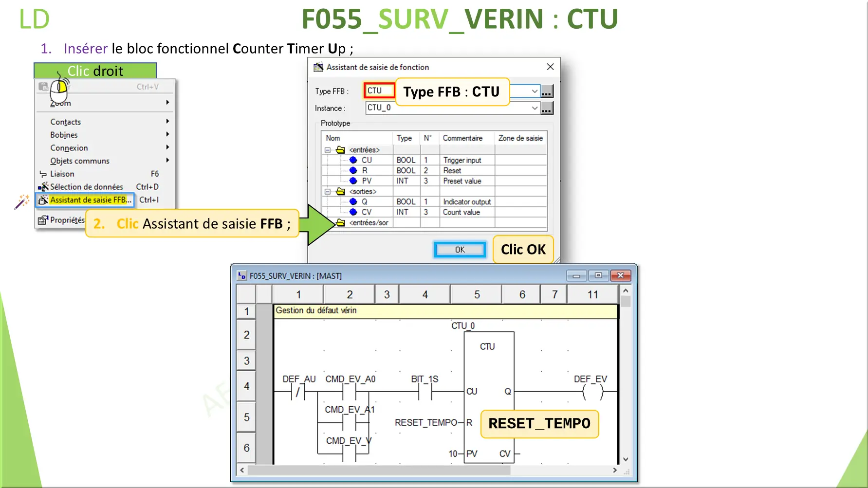Open the Type FFB dropdown list
Screen dimensions: 868x488
(x=534, y=91)
